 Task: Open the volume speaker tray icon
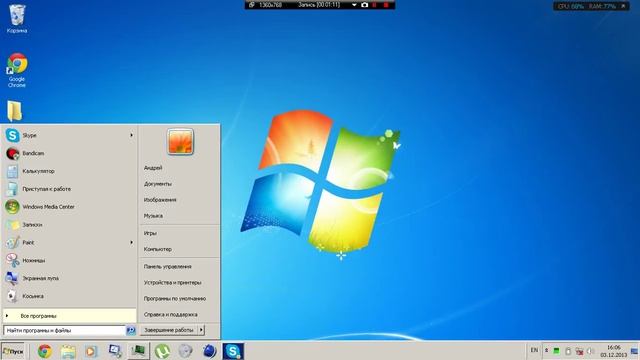coord(590,351)
